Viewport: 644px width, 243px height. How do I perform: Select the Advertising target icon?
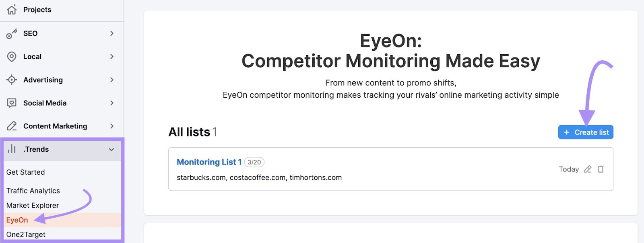pos(12,80)
